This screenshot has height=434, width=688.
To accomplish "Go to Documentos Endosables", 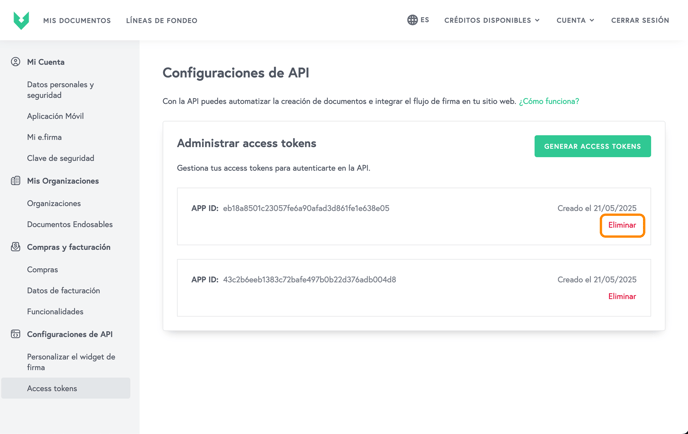I will click(x=70, y=224).
